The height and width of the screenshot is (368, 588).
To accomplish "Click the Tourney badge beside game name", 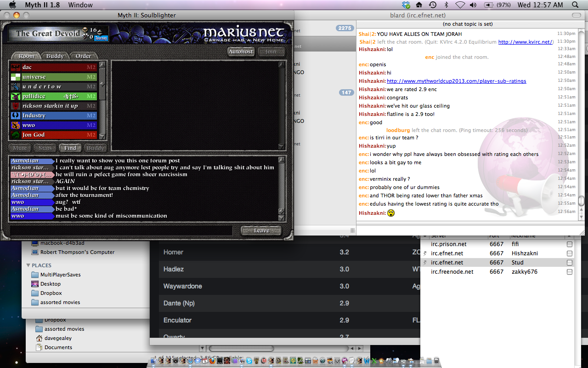I will [x=101, y=38].
